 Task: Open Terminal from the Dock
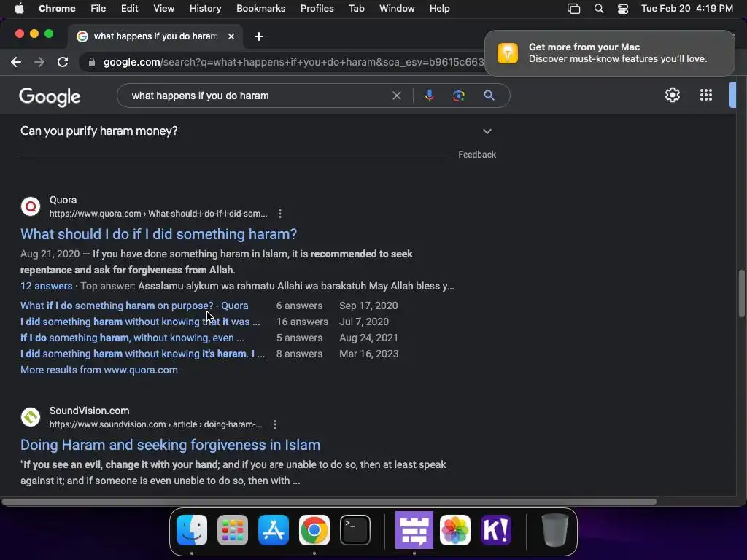355,530
